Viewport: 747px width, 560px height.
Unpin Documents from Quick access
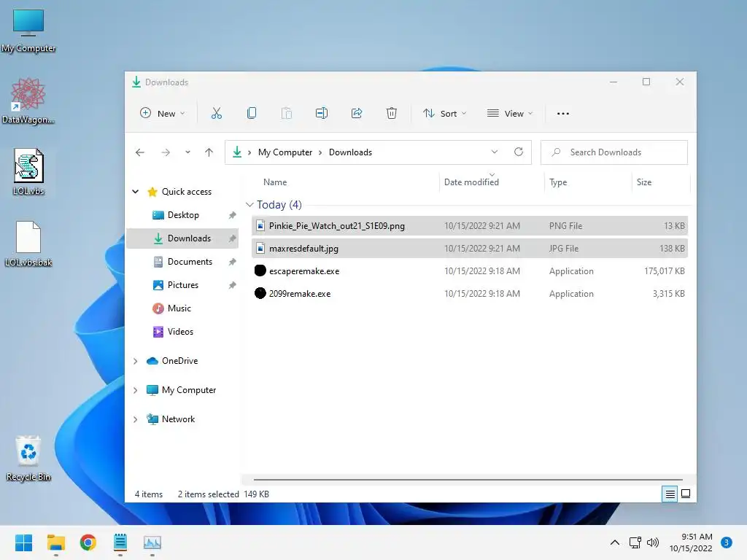(x=233, y=262)
